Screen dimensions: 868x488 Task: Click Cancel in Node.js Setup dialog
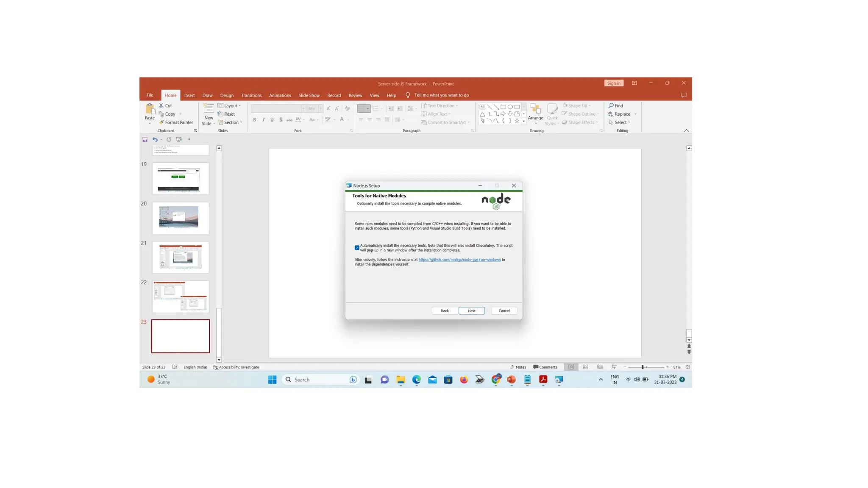504,311
